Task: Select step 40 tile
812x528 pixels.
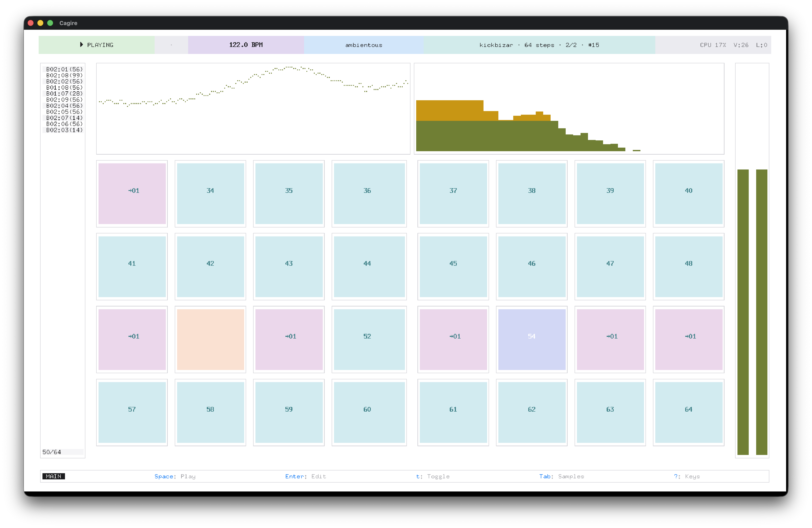Action: (688, 193)
